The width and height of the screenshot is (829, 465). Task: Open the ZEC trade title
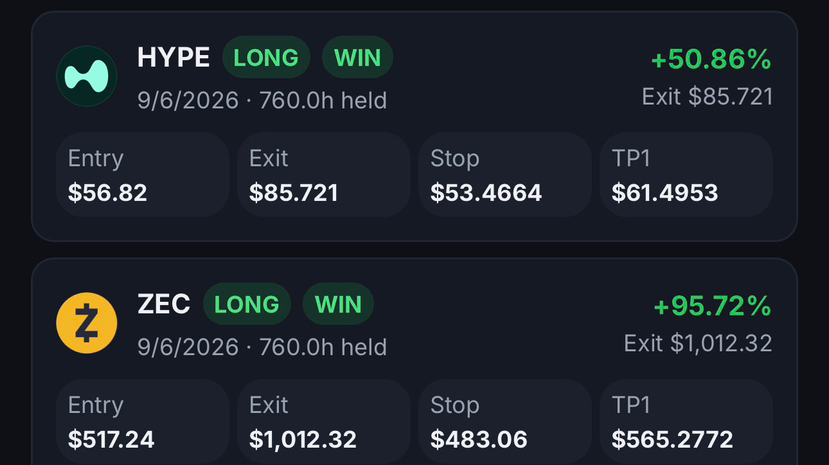point(164,304)
